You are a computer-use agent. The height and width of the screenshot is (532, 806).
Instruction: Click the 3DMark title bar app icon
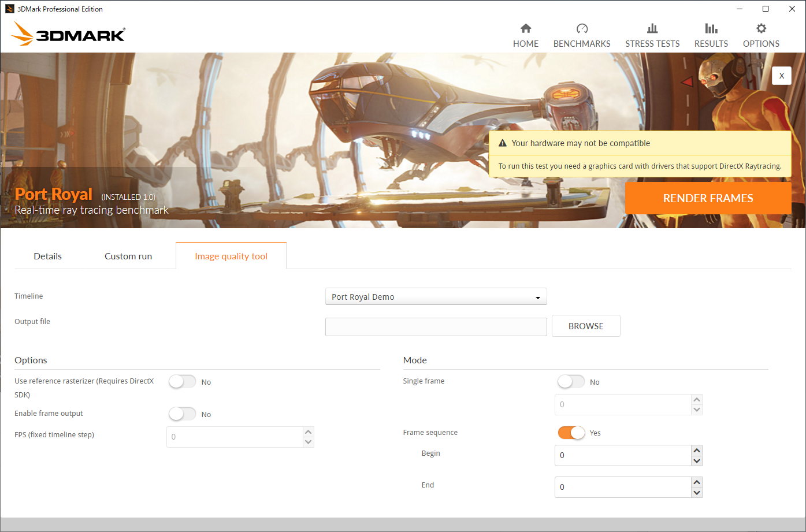point(9,9)
